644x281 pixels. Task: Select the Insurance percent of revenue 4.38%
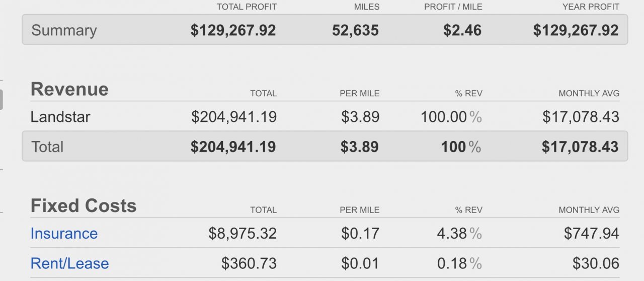point(459,234)
